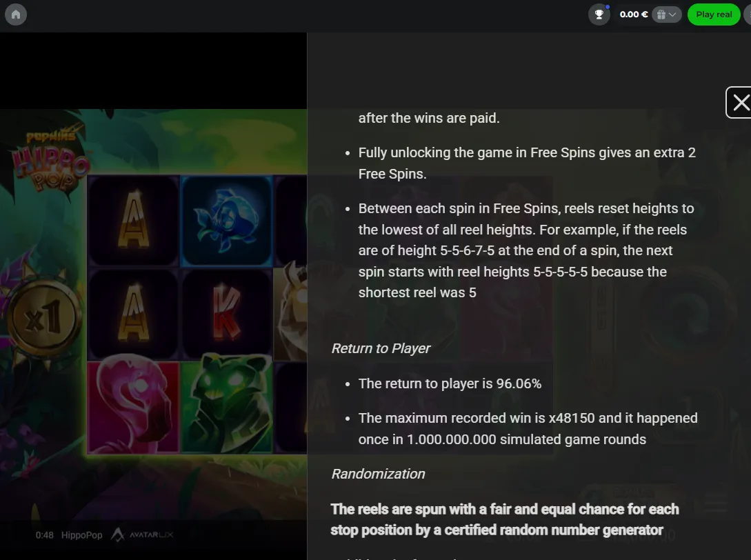Click the AvatarUX provider logo
This screenshot has height=560, width=751.
pyautogui.click(x=142, y=534)
